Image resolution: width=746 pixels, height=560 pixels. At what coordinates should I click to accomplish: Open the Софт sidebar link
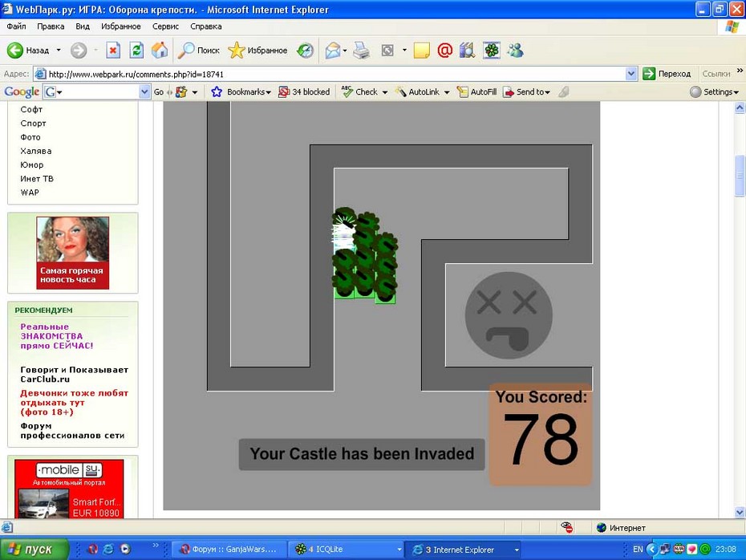click(x=31, y=109)
